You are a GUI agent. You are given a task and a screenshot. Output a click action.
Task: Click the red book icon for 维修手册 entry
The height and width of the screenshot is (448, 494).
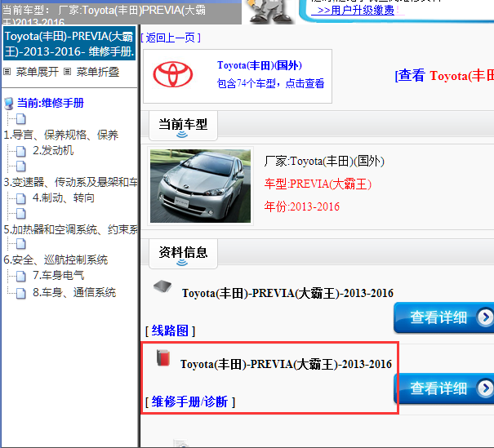(163, 357)
